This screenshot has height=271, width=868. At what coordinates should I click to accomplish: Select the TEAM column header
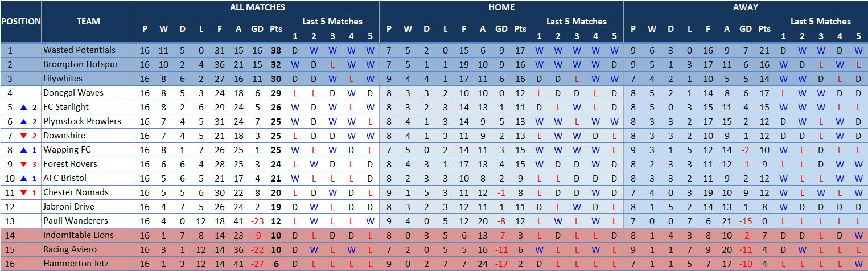click(x=88, y=22)
